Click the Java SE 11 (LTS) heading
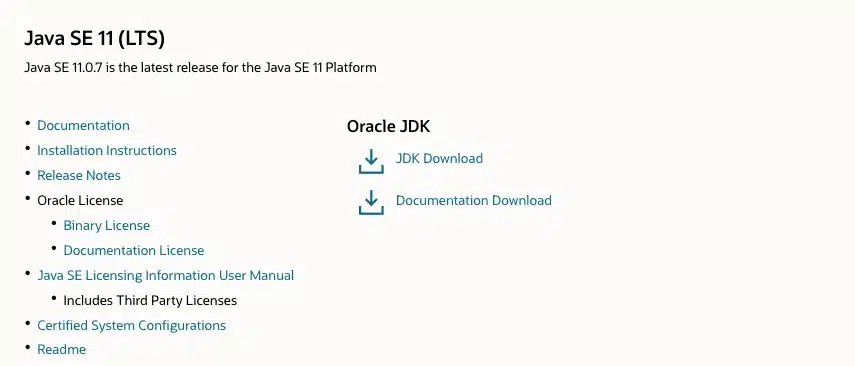Image resolution: width=855 pixels, height=366 pixels. coord(94,39)
